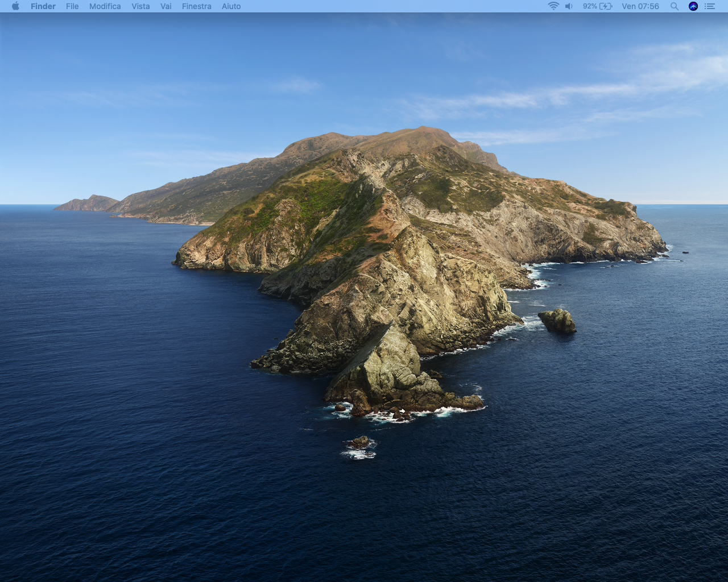728x582 pixels.
Task: Click the Ven 07:56 clock
Action: 640,6
